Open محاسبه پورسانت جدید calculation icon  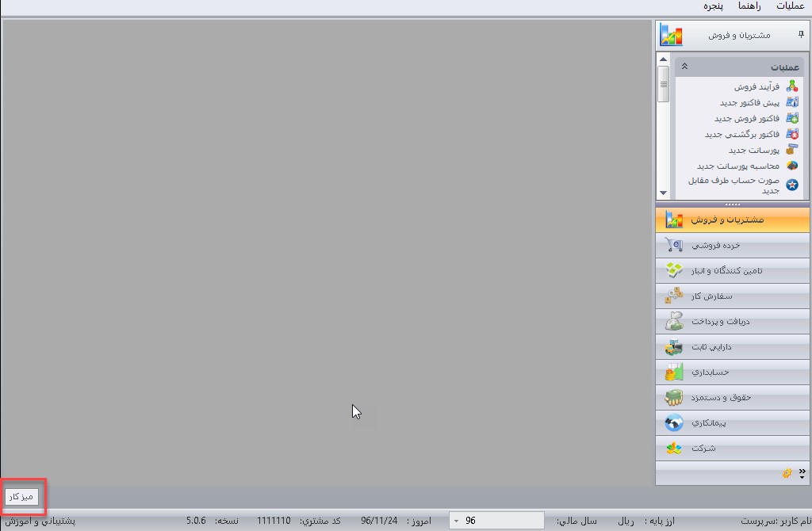pyautogui.click(x=791, y=166)
